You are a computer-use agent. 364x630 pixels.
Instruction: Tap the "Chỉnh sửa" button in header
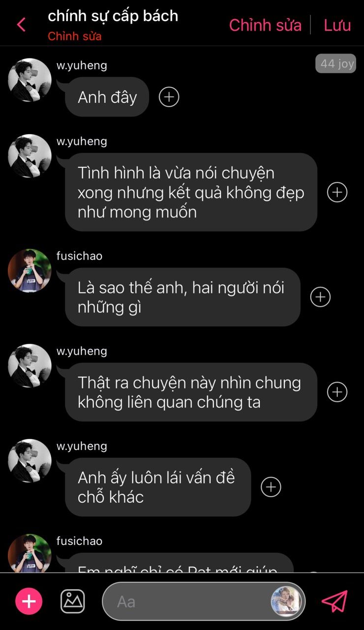(x=265, y=25)
